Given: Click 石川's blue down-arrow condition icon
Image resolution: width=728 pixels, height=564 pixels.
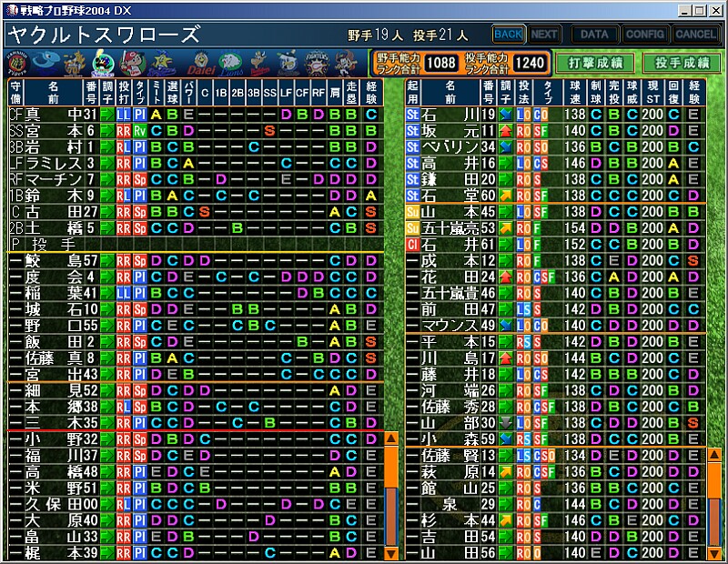Looking at the screenshot, I should pos(505,115).
